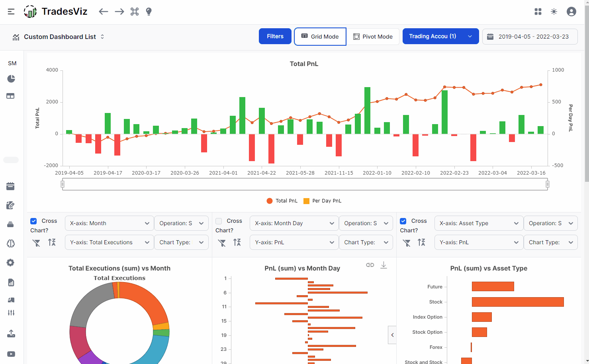Uncheck Cross Chart for Asset Type chart

tap(403, 221)
